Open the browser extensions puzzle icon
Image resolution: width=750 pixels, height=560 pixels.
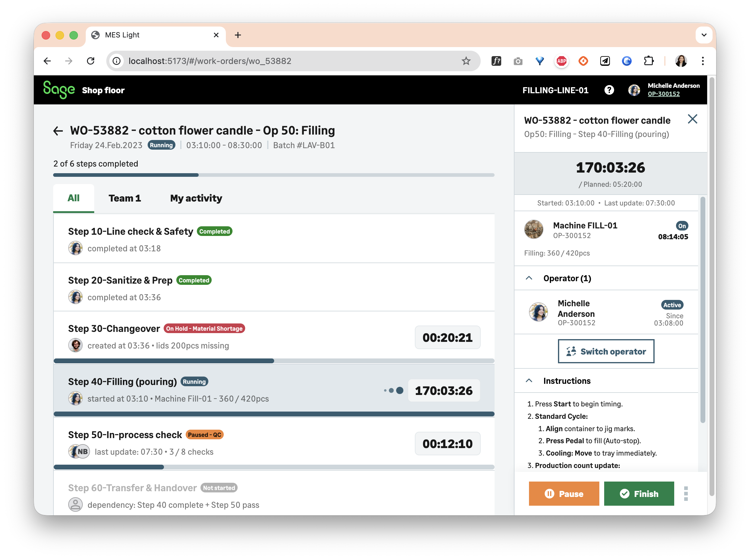point(648,61)
